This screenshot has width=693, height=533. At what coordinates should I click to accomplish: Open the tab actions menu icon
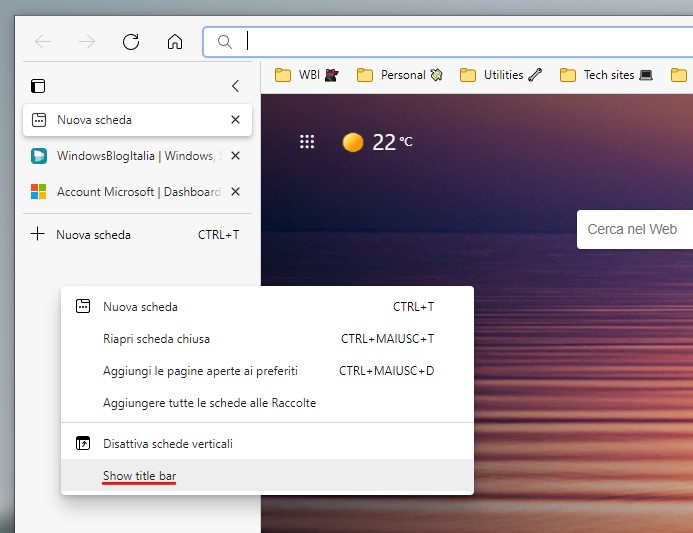point(38,86)
